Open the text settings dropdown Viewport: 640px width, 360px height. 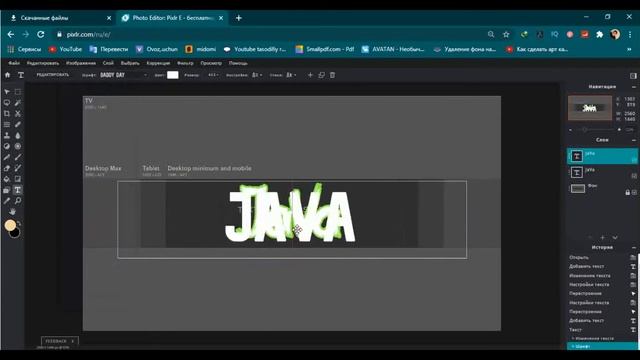pyautogui.click(x=257, y=75)
